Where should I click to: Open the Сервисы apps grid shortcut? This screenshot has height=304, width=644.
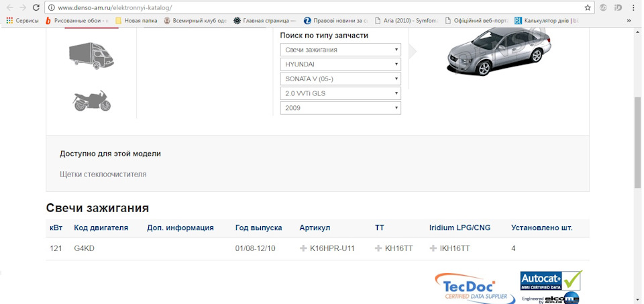(x=22, y=20)
